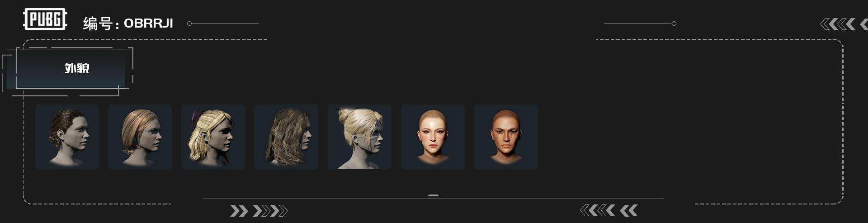This screenshot has height=223, width=868.
Task: Pick the long curly brown hair thumbnail
Action: point(287,137)
